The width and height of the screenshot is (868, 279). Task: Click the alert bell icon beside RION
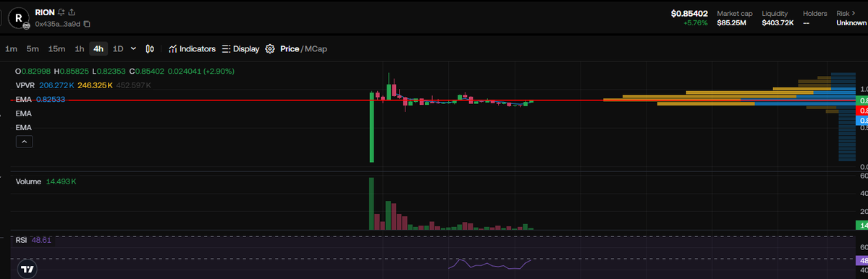coord(62,12)
